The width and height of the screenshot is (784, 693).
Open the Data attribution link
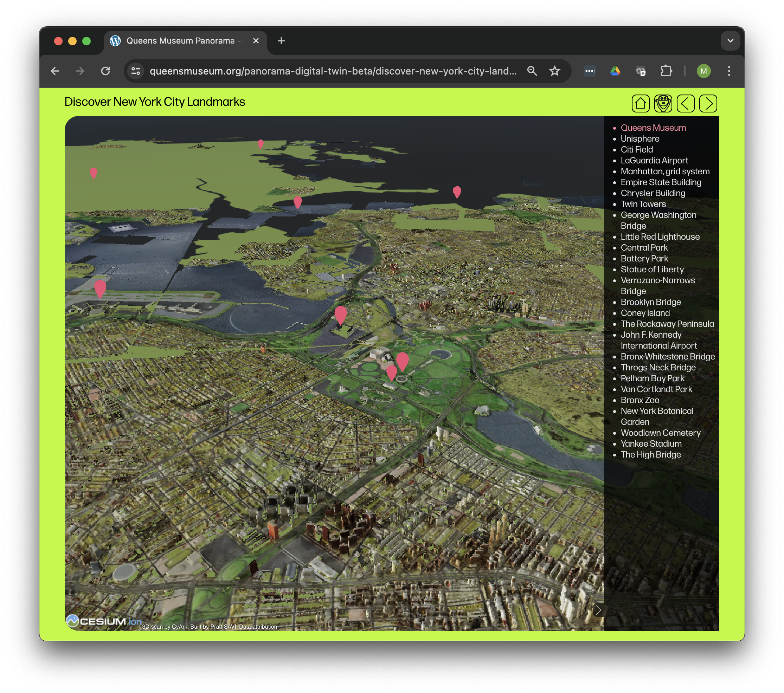(x=258, y=627)
